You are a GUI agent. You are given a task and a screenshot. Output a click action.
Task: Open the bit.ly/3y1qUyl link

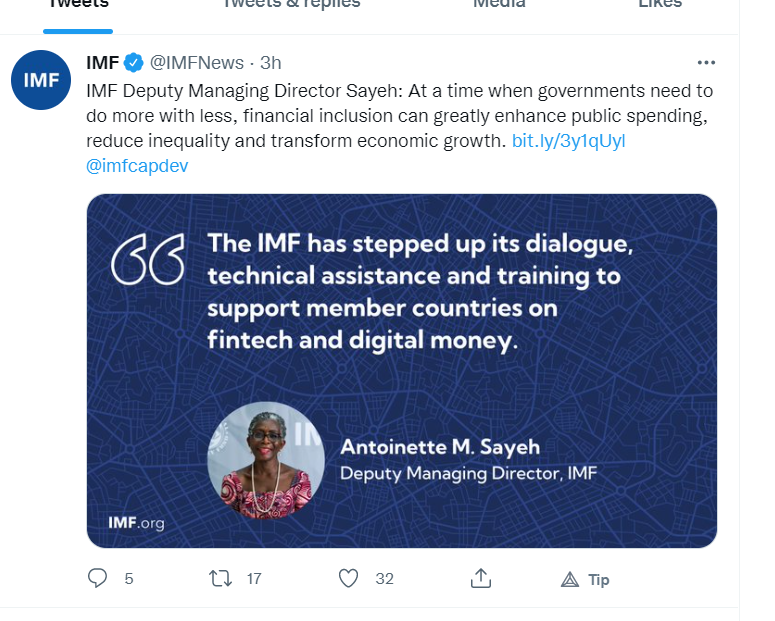click(x=568, y=141)
